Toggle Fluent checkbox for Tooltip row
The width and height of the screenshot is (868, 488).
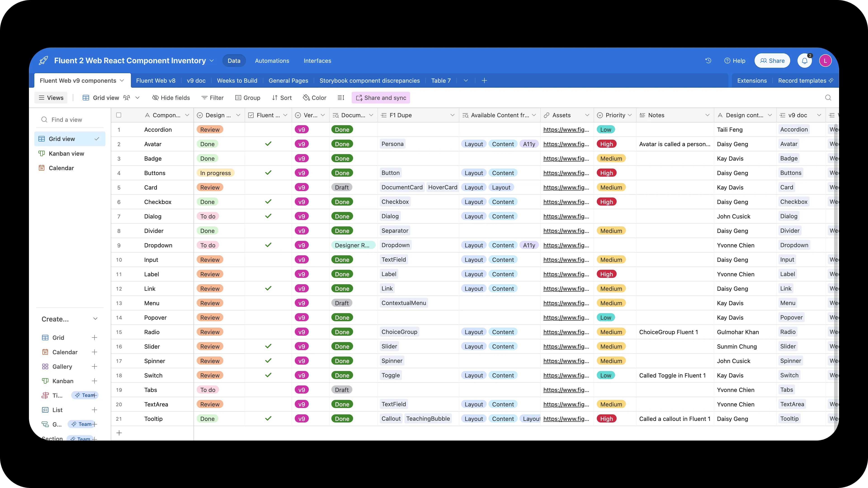[268, 419]
